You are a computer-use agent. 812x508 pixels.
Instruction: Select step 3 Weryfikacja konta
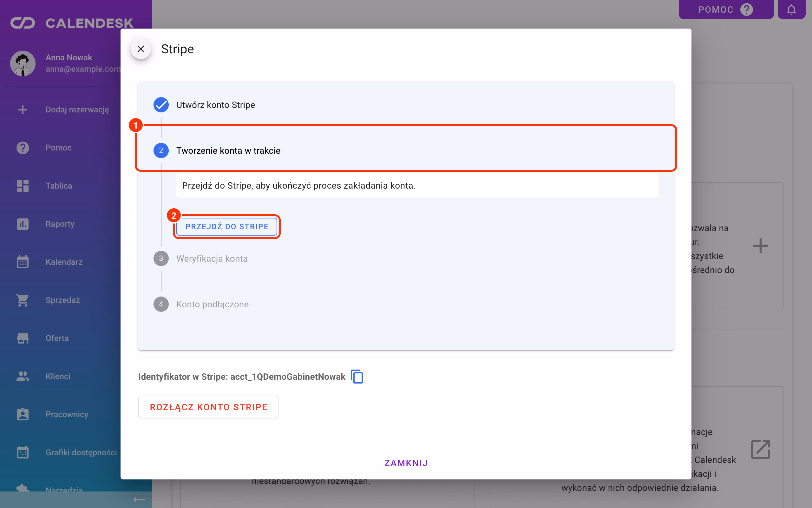click(x=200, y=258)
